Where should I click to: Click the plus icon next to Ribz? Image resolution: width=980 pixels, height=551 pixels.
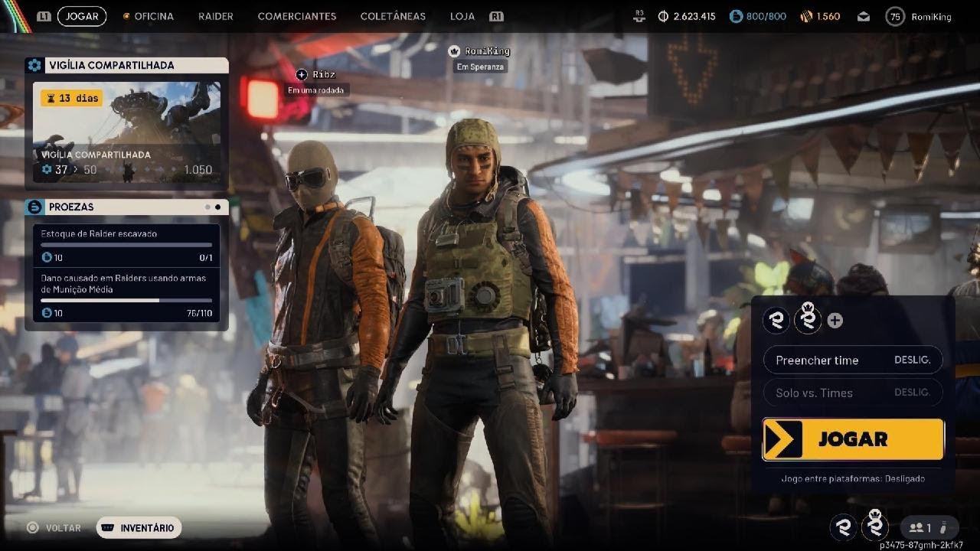coord(302,74)
